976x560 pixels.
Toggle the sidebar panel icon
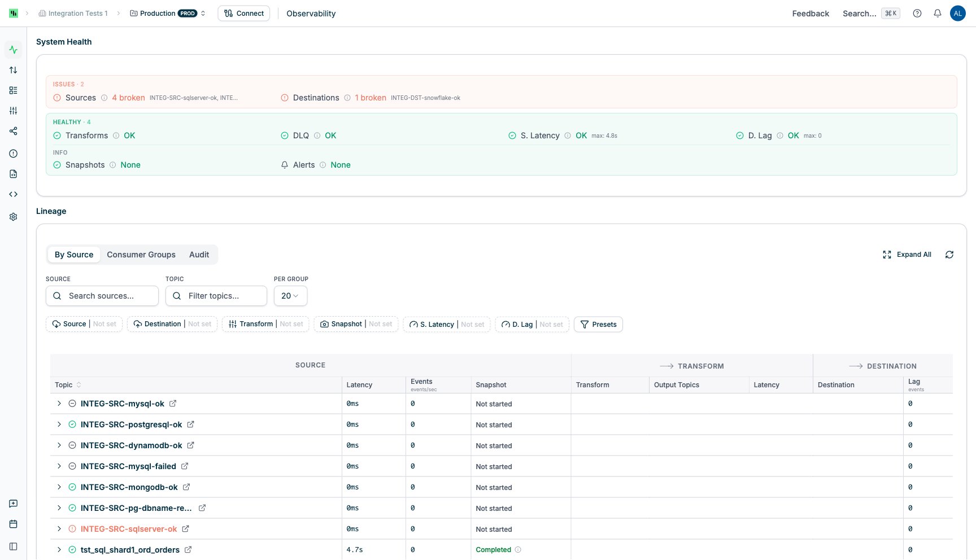click(14, 546)
